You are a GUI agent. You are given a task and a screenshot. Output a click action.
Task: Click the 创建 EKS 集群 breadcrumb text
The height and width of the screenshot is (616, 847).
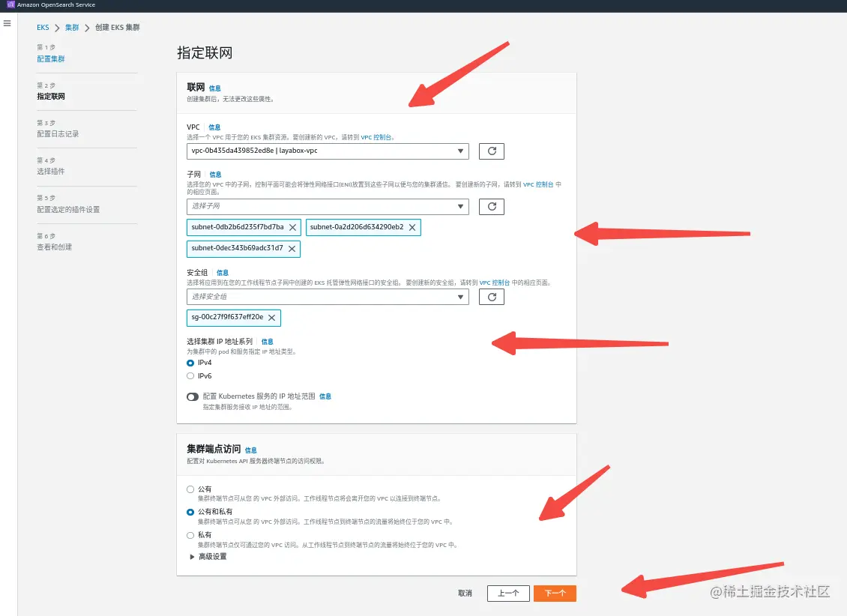(x=117, y=28)
